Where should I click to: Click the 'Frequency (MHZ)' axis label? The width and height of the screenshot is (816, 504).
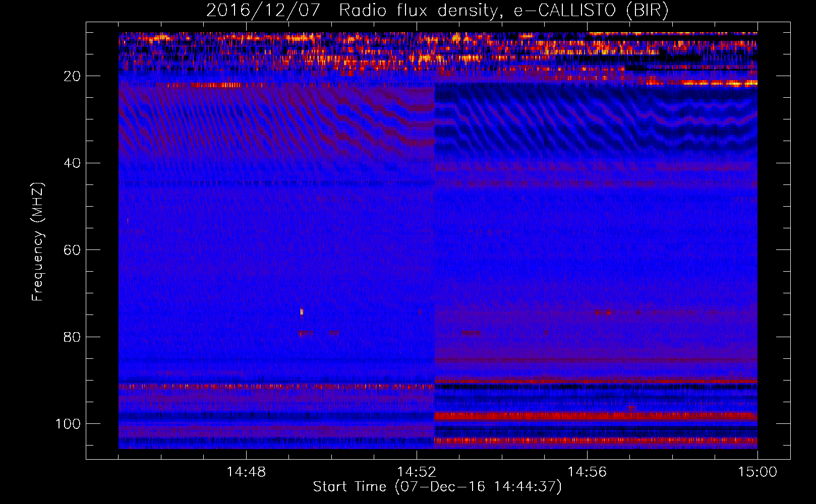[x=38, y=242]
